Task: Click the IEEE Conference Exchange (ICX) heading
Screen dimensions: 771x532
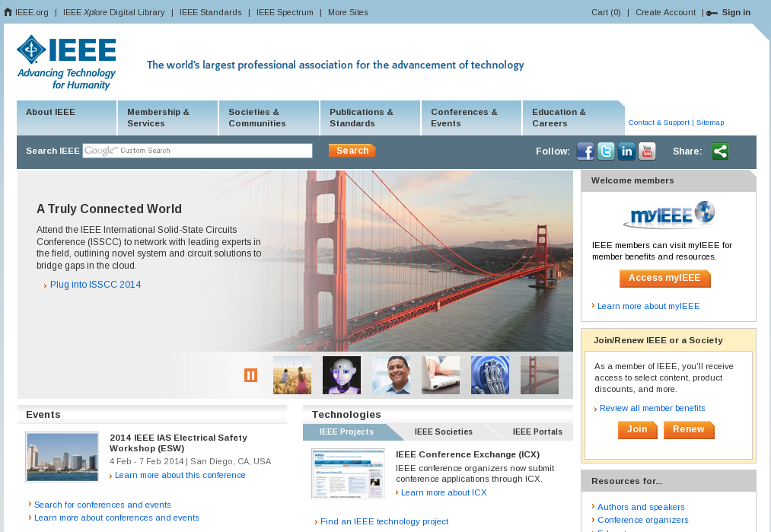Action: 467,455
